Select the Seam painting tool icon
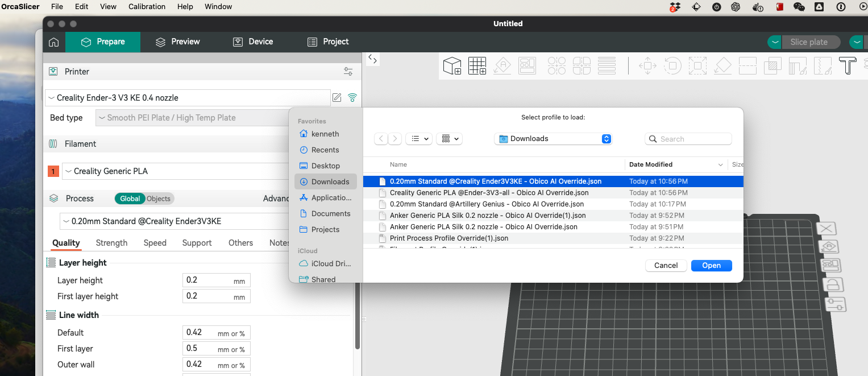The height and width of the screenshot is (376, 868). pos(823,66)
